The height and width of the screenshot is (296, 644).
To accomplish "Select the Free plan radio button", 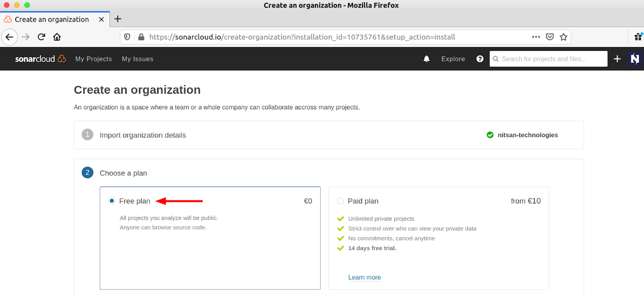I will 112,201.
